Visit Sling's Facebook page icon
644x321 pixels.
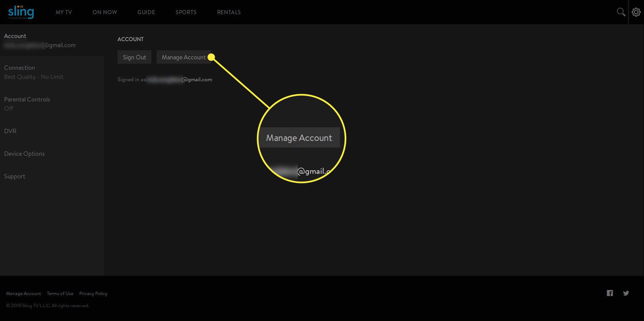[x=610, y=293]
